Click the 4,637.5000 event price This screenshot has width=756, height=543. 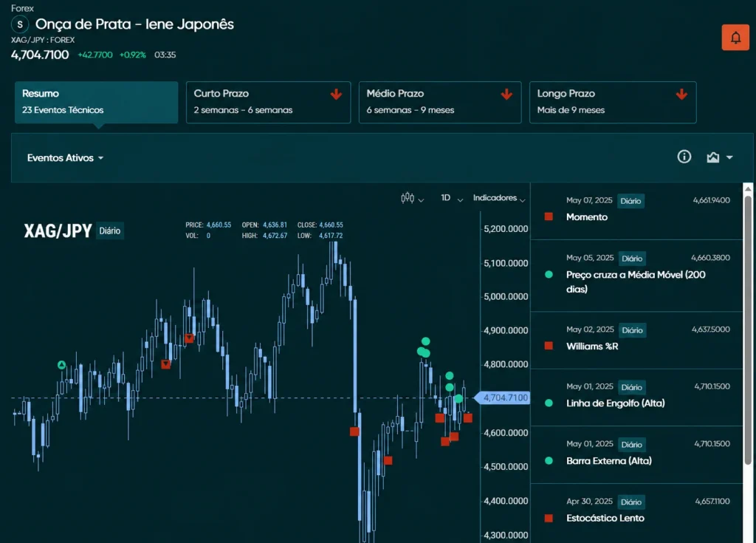coord(711,329)
